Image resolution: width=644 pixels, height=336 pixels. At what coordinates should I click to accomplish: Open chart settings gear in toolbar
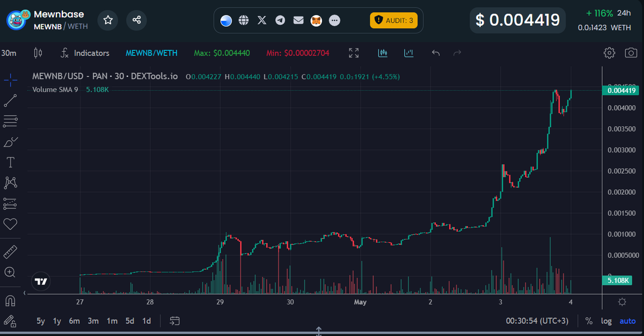click(x=609, y=53)
